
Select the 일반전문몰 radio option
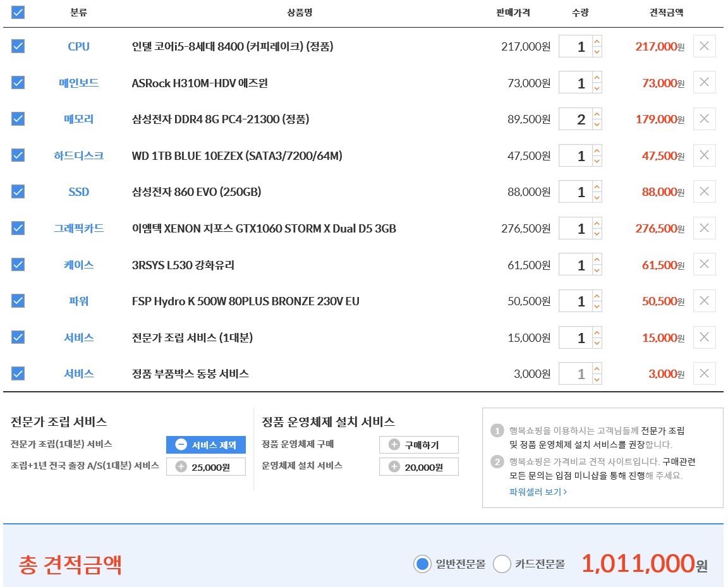tap(422, 564)
